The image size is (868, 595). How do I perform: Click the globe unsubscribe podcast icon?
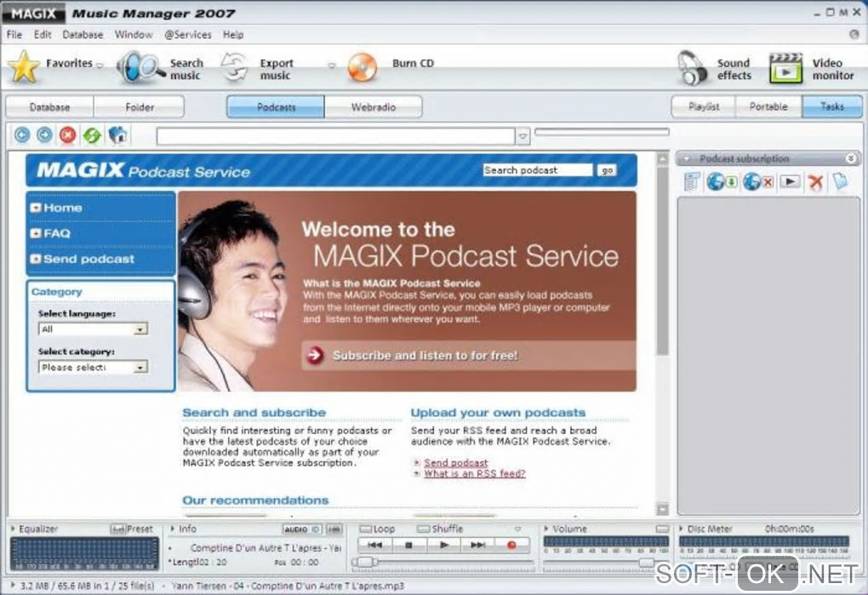point(758,181)
